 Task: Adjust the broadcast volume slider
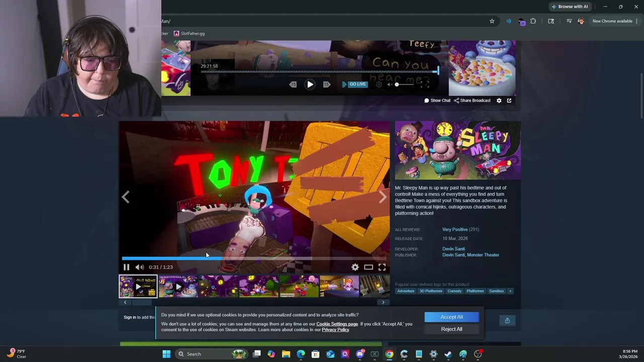[x=405, y=84]
